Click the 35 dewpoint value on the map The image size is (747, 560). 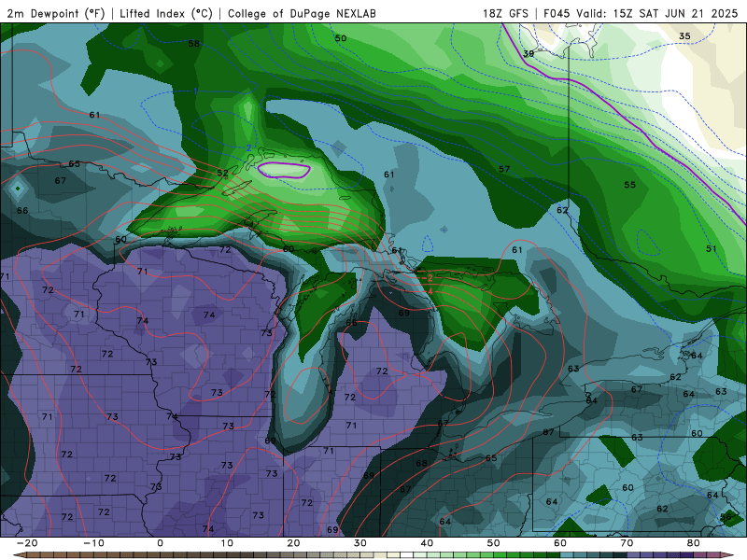[684, 36]
